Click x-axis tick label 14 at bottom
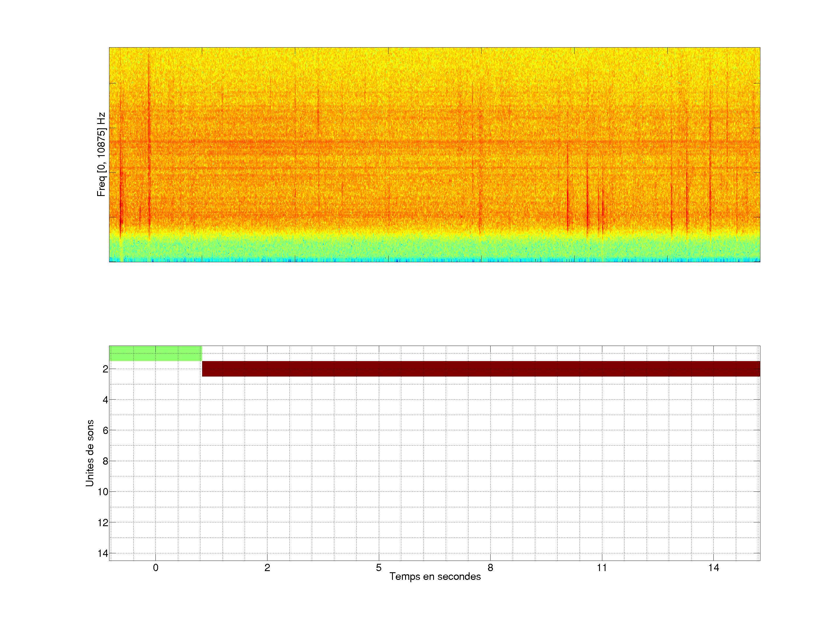Viewport: 840px width, 630px height. (x=713, y=568)
